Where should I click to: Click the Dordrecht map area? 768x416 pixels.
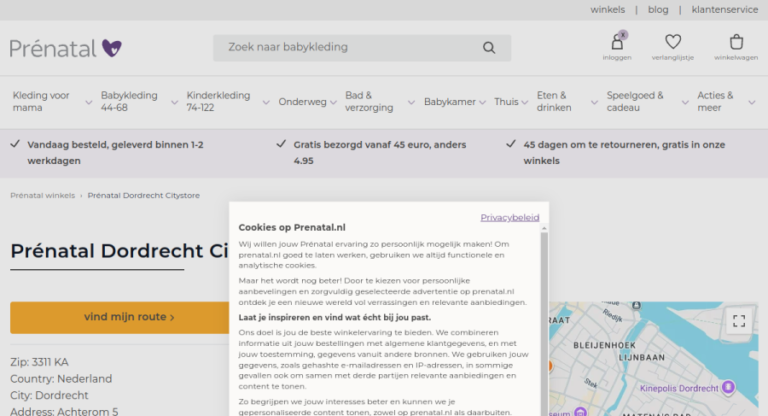[x=653, y=359]
